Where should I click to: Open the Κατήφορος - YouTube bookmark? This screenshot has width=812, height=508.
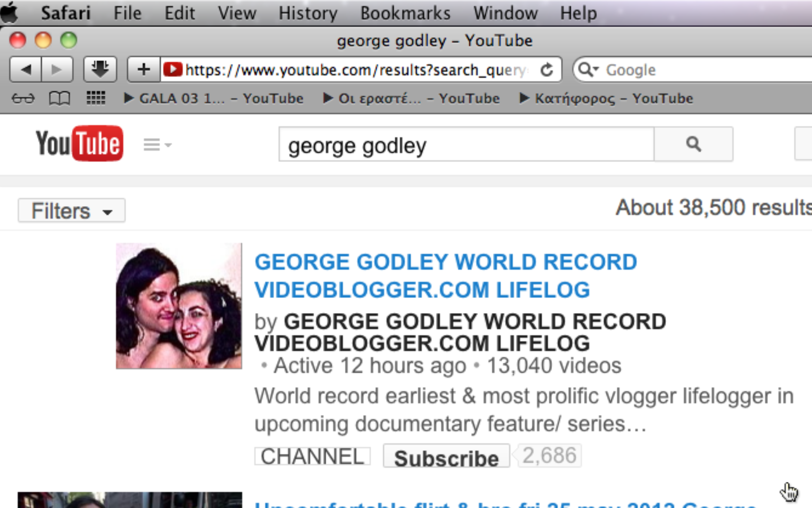pos(607,99)
